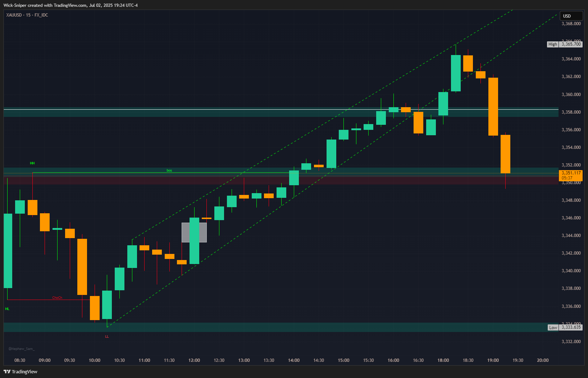Image resolution: width=588 pixels, height=378 pixels.
Task: Click the 15:00 time axis label
Action: click(343, 360)
